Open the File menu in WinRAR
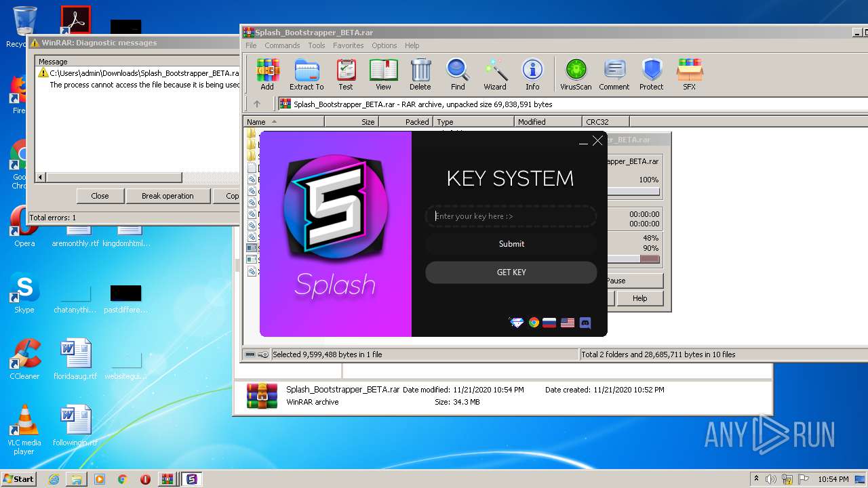Viewport: 868px width, 488px height. (251, 45)
